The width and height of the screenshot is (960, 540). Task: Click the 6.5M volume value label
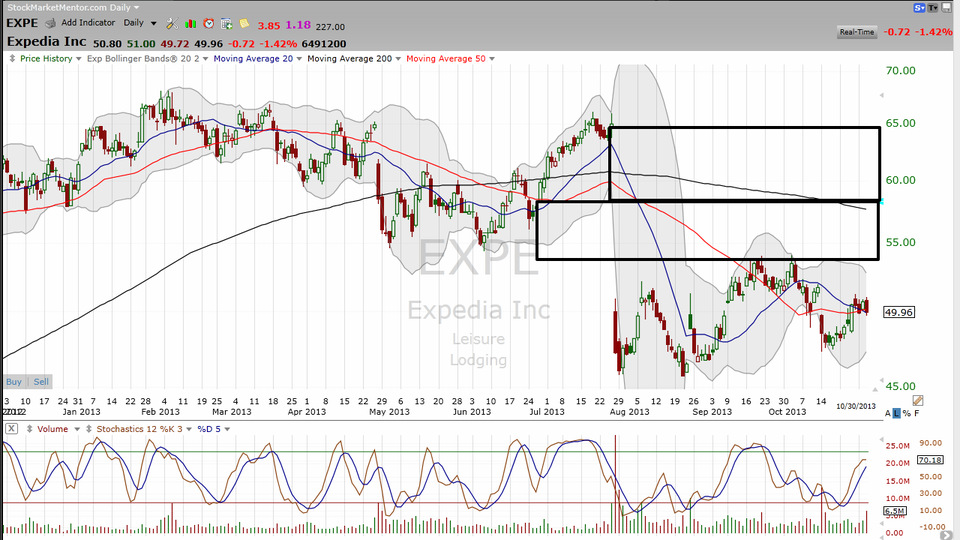point(894,511)
